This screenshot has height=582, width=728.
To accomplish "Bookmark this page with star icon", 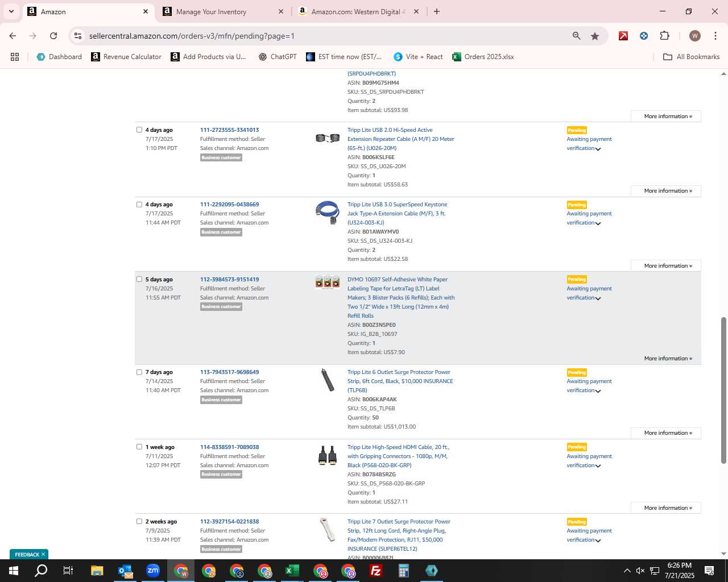I will tap(595, 36).
